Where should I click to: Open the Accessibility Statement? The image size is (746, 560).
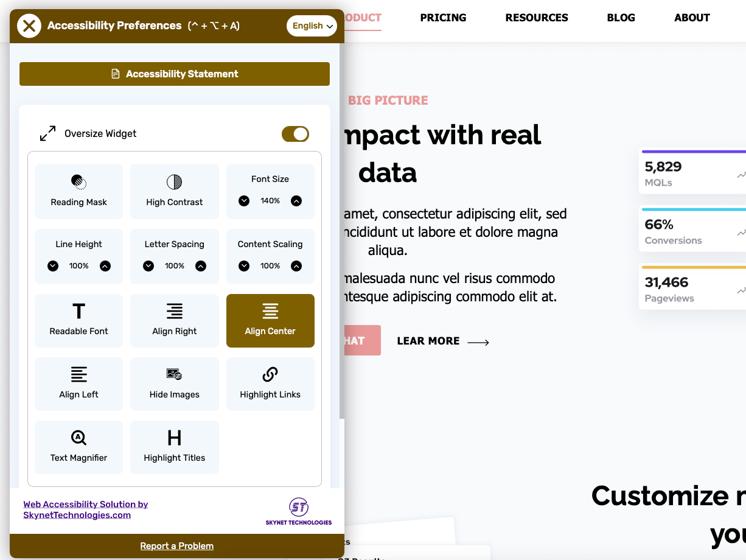[x=175, y=74]
